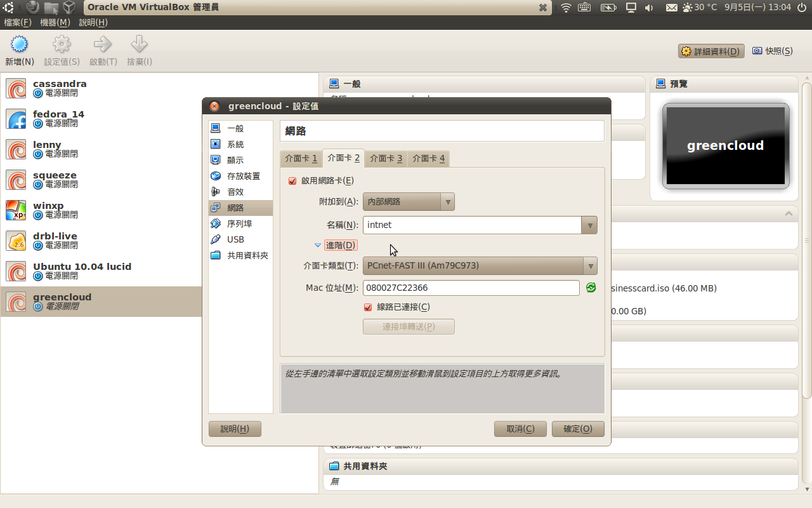Collapse the 進階 advanced section

point(336,245)
